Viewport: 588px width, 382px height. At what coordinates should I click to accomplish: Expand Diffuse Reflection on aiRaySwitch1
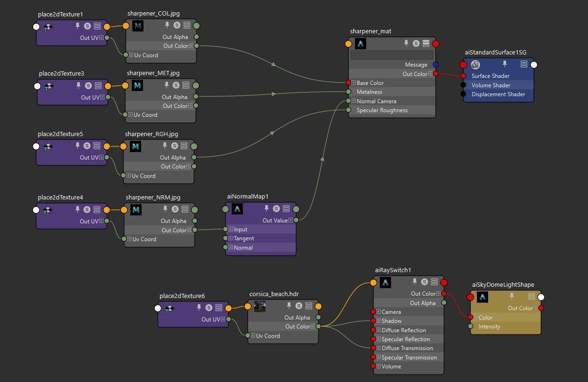click(378, 330)
